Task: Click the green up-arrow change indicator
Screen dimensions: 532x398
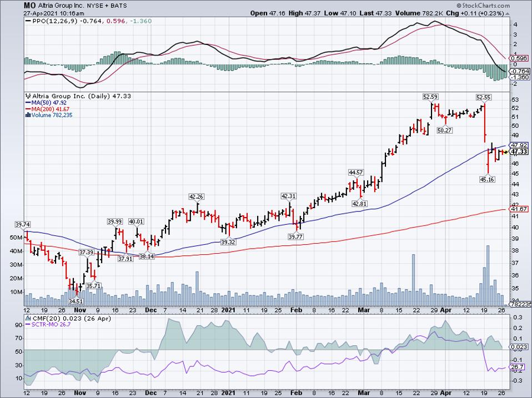Action: pos(508,13)
